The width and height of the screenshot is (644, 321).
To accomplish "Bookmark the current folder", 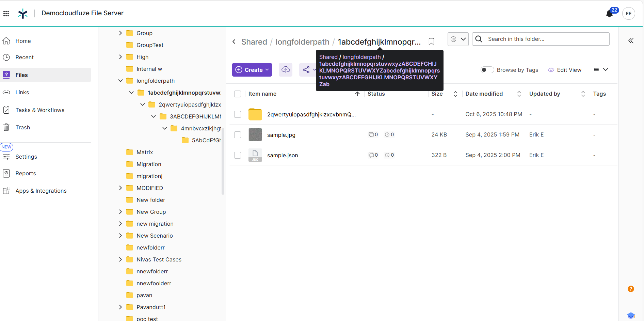I will point(431,42).
